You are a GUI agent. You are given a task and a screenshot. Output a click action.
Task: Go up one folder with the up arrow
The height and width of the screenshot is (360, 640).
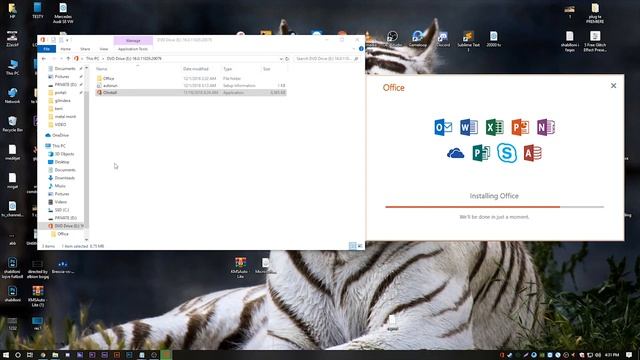point(68,59)
